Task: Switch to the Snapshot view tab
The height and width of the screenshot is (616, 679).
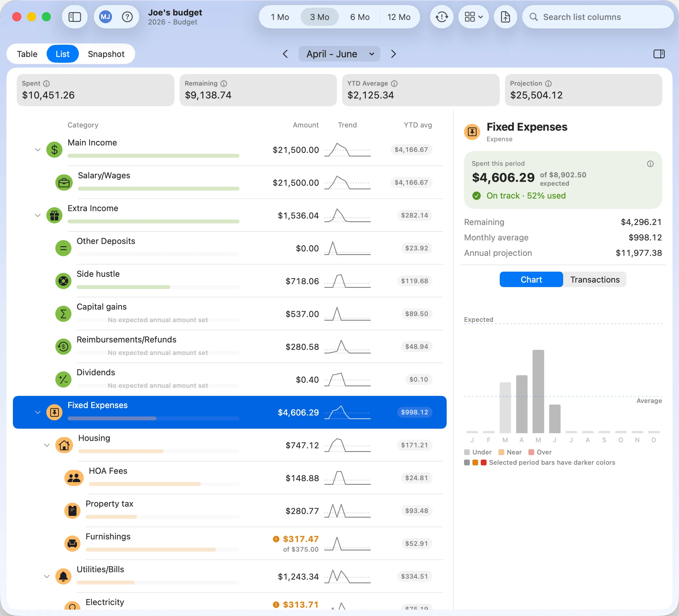Action: tap(106, 54)
